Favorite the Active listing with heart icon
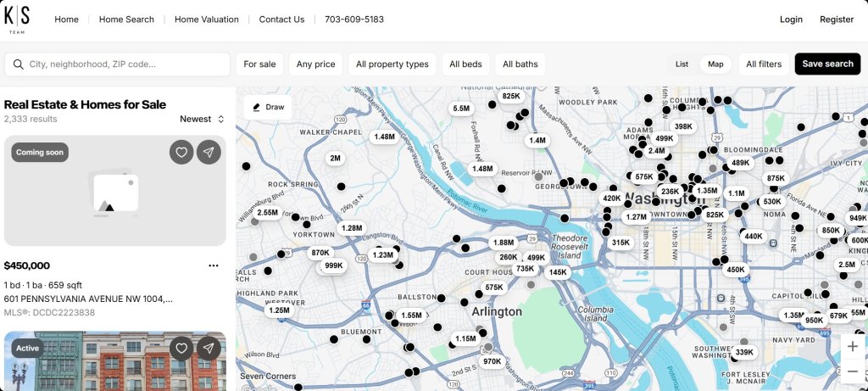Screen dimensions: 868x391 coord(181,348)
